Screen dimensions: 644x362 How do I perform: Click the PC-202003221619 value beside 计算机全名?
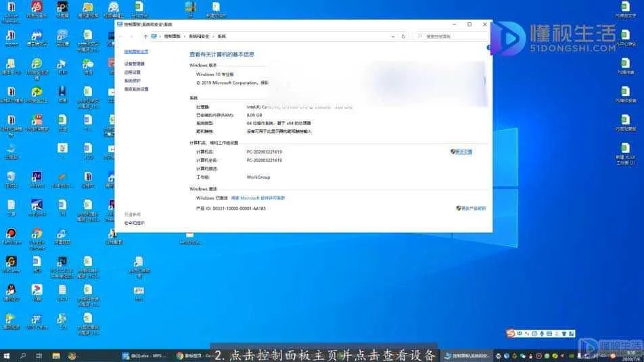click(264, 160)
